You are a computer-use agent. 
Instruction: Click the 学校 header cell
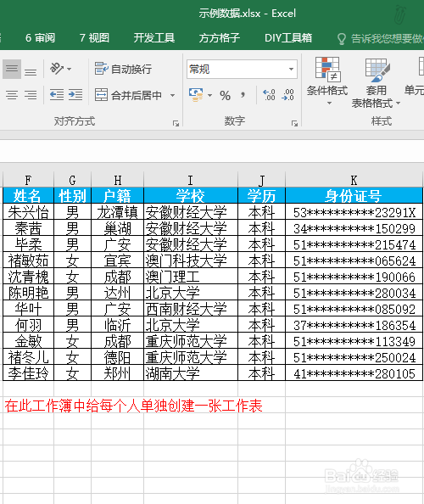(191, 195)
